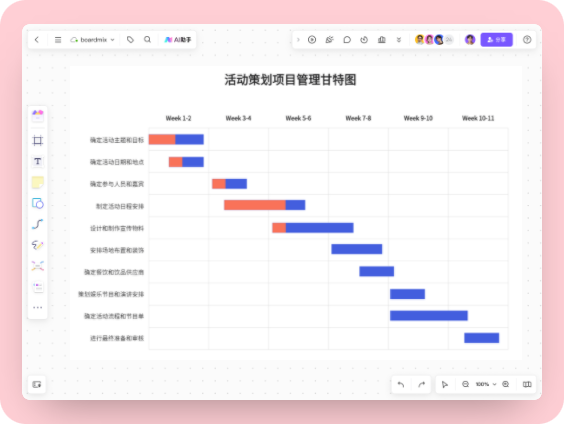Go back with the left arrow

37,40
